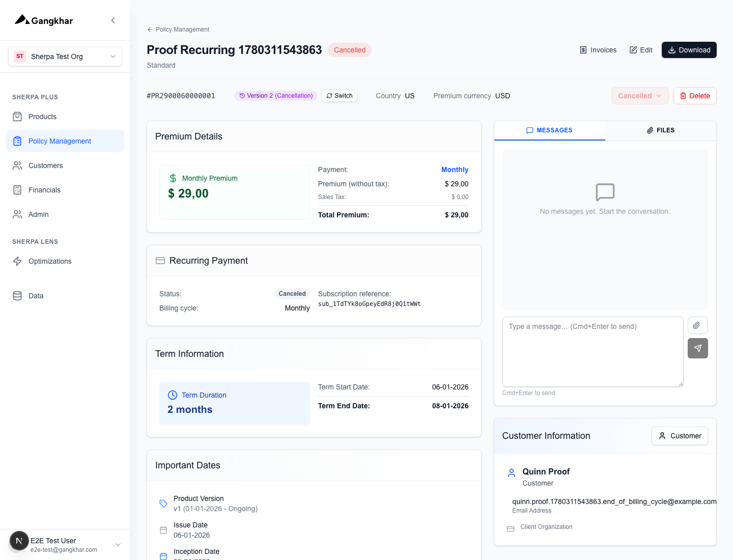733x560 pixels.
Task: Open the Customer profile button
Action: [x=680, y=436]
